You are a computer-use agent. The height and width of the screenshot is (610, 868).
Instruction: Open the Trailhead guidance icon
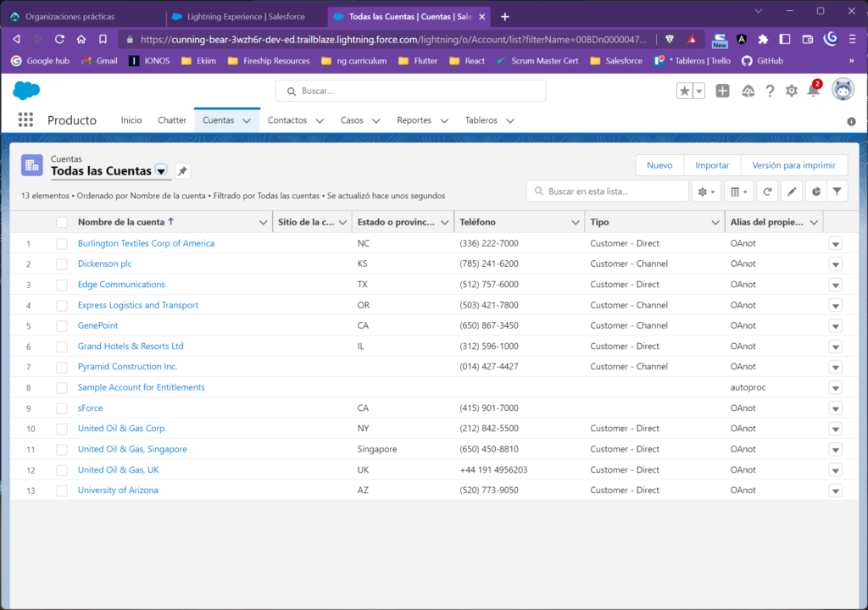pos(748,91)
